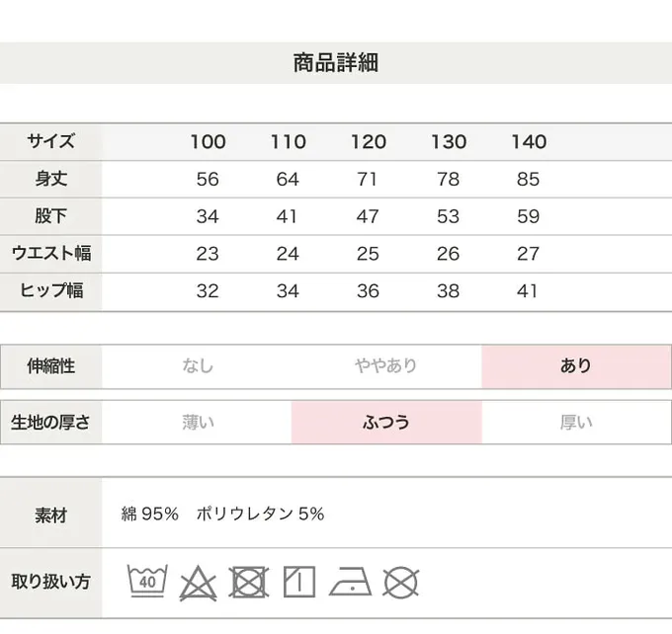The height and width of the screenshot is (634, 672).
Task: Click the size 100 column header
Action: coord(208,142)
